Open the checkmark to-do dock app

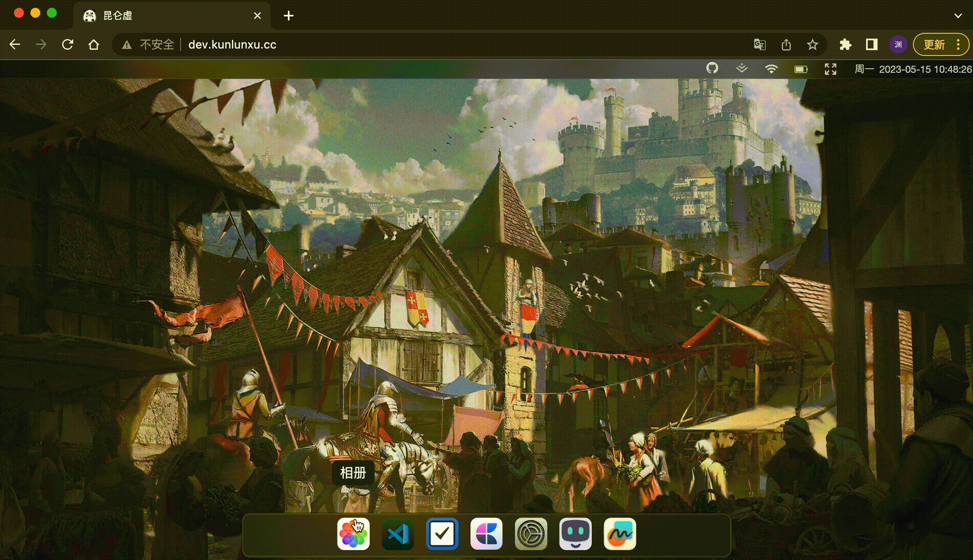tap(442, 534)
